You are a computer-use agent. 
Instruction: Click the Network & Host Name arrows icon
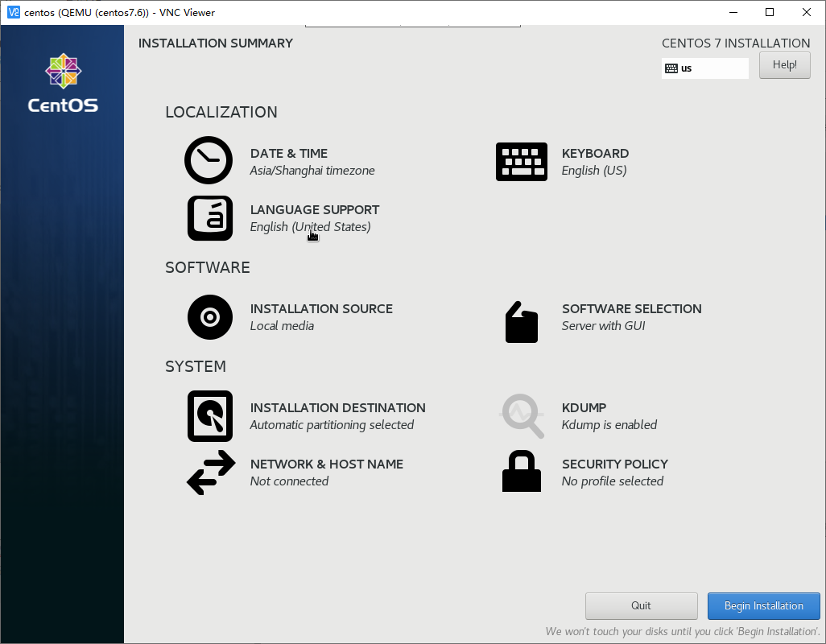coord(211,473)
